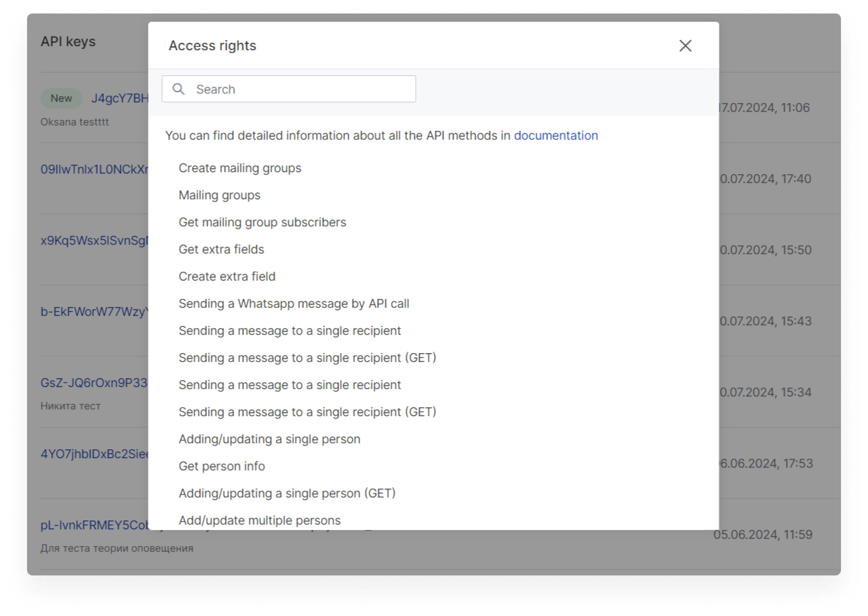Focus the Search input field
Screen dimensions: 868x616
click(289, 89)
